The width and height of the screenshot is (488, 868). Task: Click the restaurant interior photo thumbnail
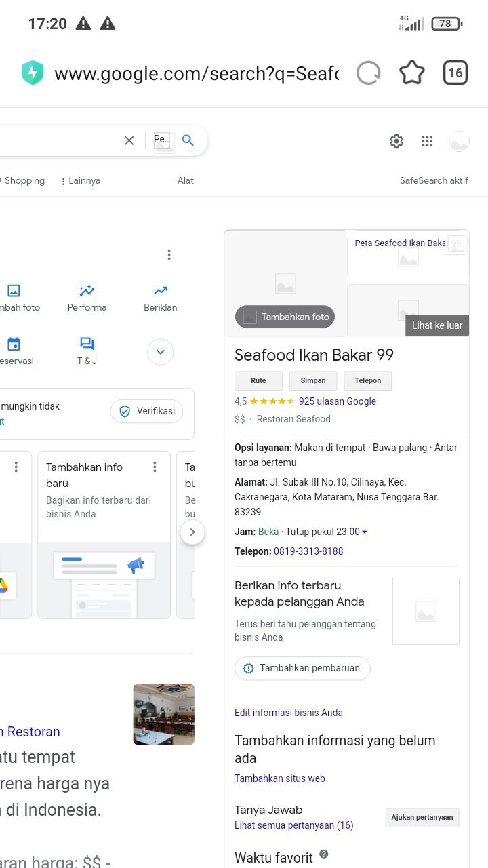click(163, 714)
